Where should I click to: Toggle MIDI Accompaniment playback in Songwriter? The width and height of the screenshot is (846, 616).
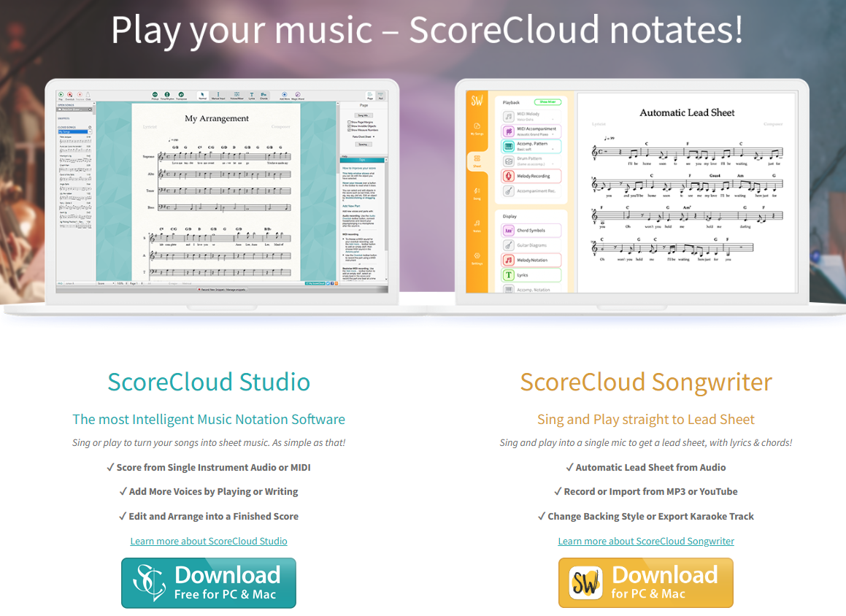point(531,131)
